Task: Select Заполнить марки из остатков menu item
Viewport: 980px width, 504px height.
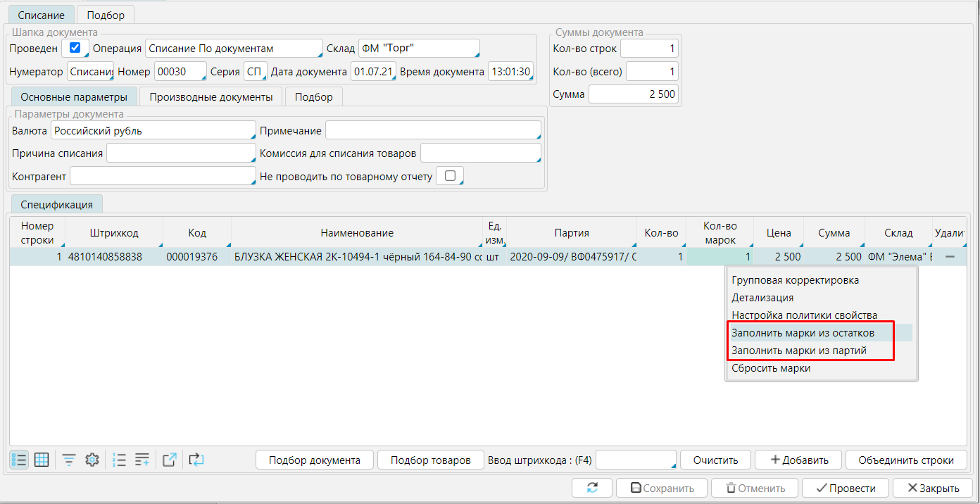Action: 803,332
